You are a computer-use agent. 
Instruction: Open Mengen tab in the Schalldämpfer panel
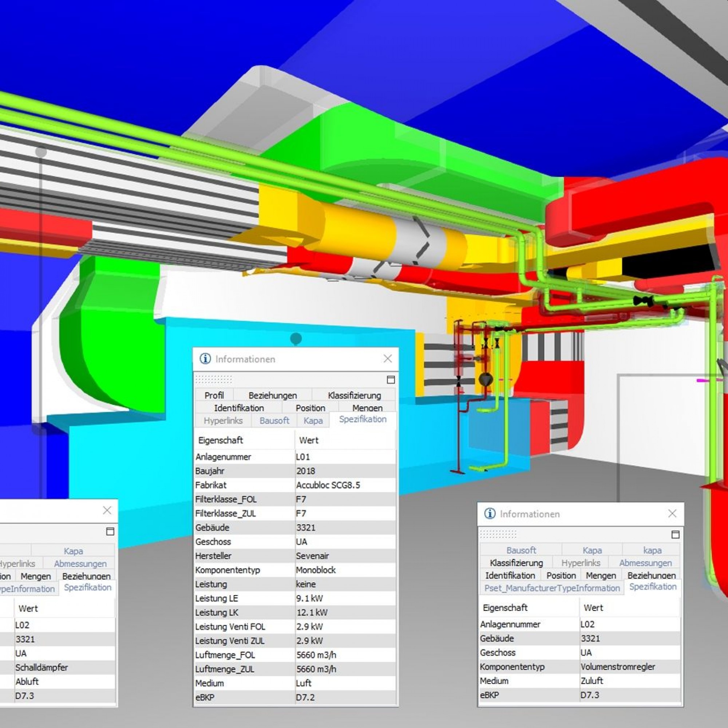[35, 576]
